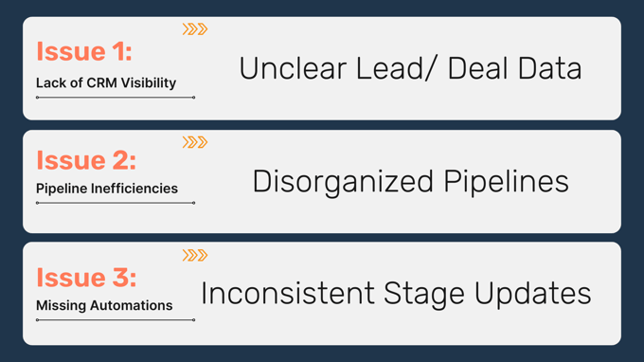
Task: Click empty area of Issue 2 card below the divider
Action: point(116,219)
